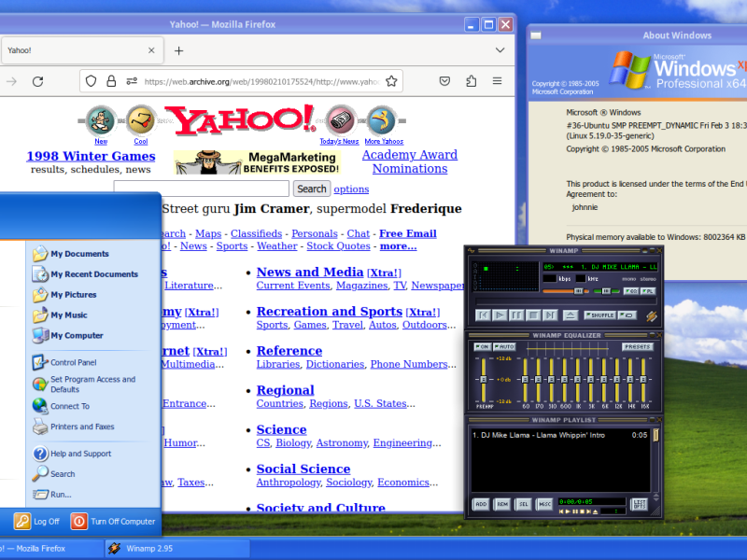Click the Yahoo search text box
Viewport: 747px width, 560px height.
click(202, 189)
